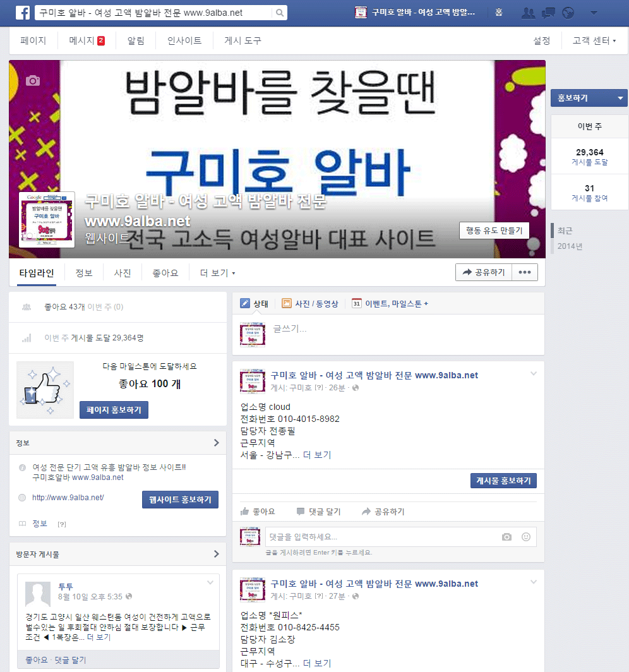
Task: Open post options arrow on cloud post
Action: [534, 374]
